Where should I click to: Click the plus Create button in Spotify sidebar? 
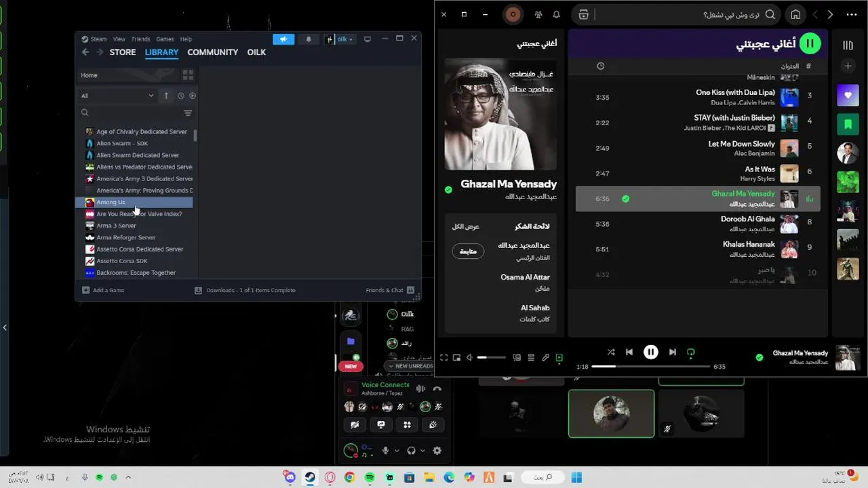[848, 66]
